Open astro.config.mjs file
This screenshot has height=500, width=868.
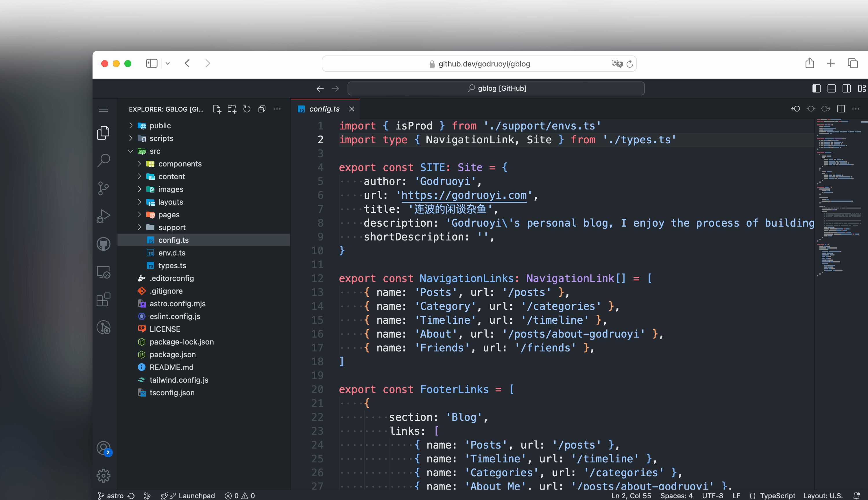coord(204,303)
